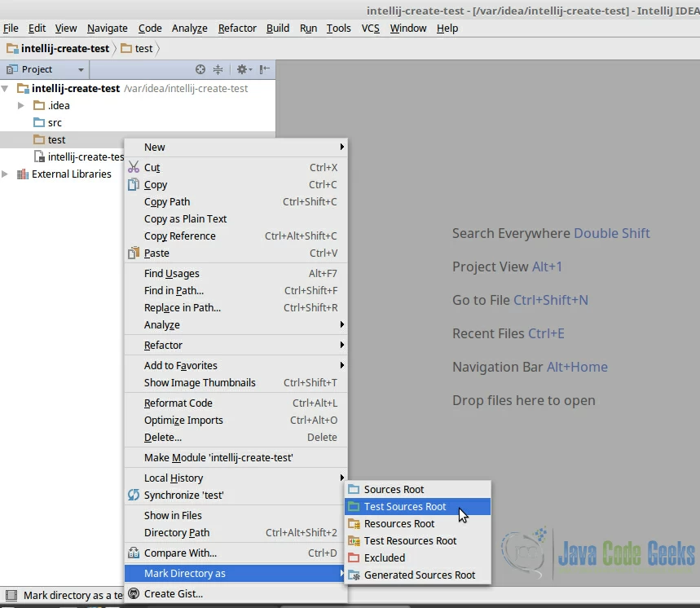Click the intellij-create-test breadcrumb
The height and width of the screenshot is (608, 700).
(x=58, y=48)
